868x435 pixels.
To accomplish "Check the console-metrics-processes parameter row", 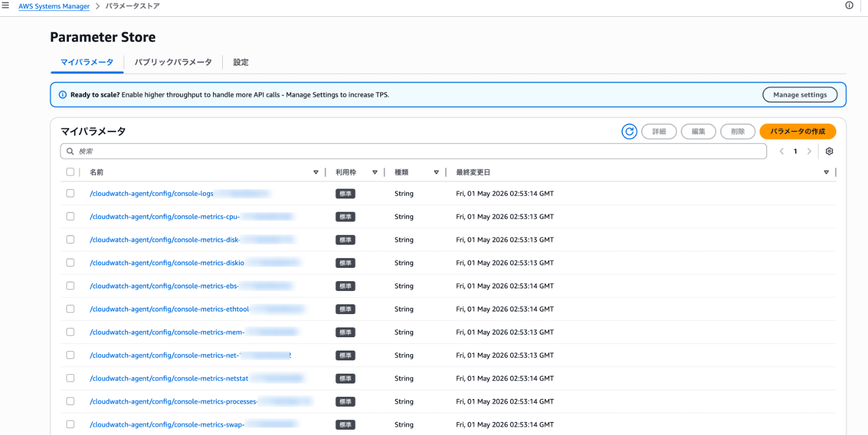I will tap(70, 401).
